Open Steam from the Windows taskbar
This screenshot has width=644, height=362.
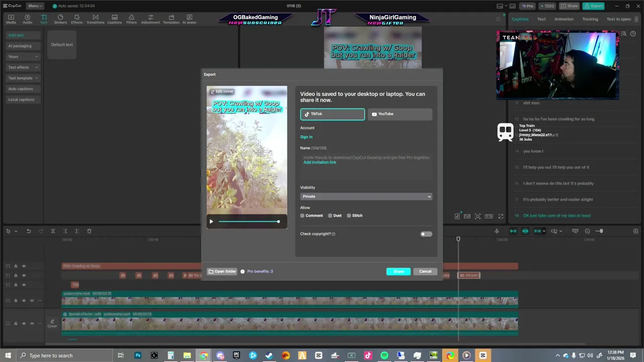(269, 355)
